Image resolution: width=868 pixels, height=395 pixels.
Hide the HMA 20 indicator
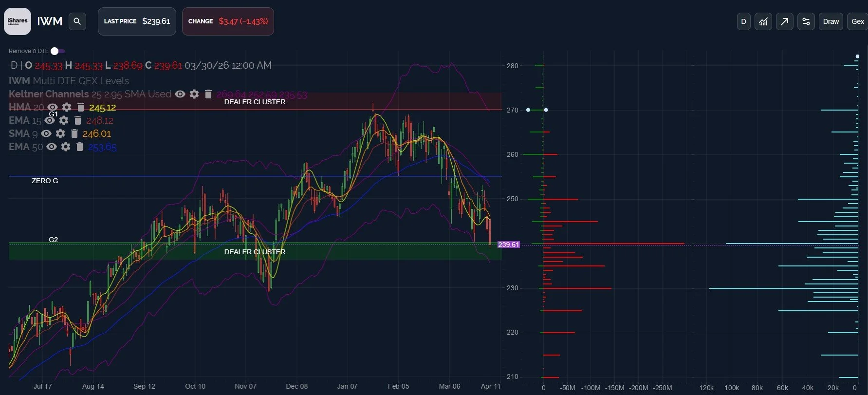click(x=53, y=107)
